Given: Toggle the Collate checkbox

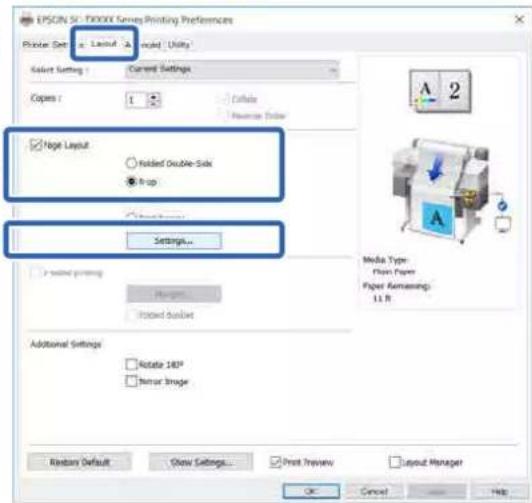Looking at the screenshot, I should tap(224, 99).
